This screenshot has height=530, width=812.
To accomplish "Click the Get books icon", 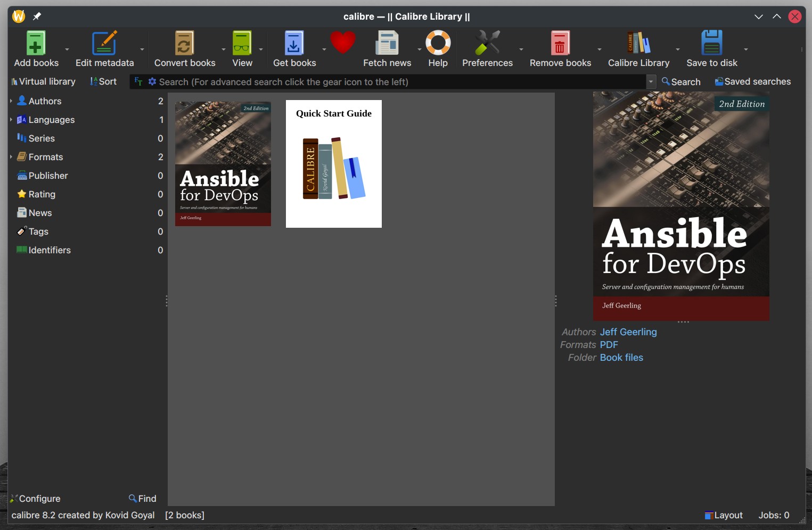I will [294, 43].
